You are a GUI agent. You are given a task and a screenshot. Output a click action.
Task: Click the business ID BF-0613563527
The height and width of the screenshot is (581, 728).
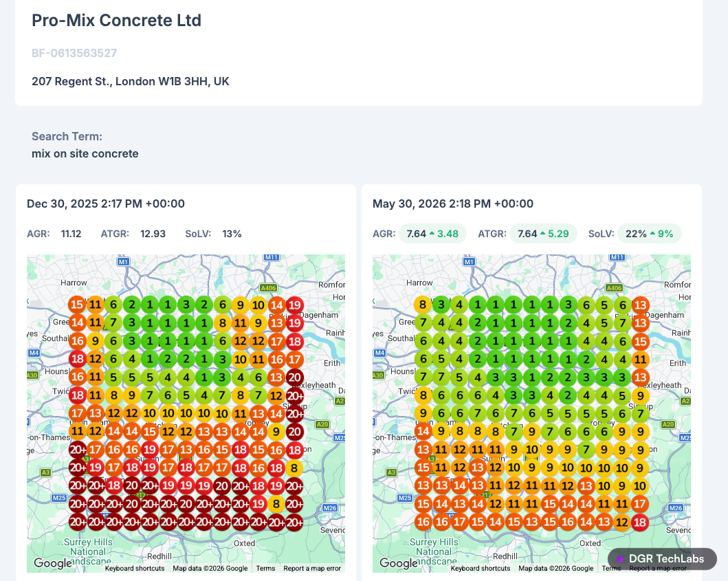(74, 53)
